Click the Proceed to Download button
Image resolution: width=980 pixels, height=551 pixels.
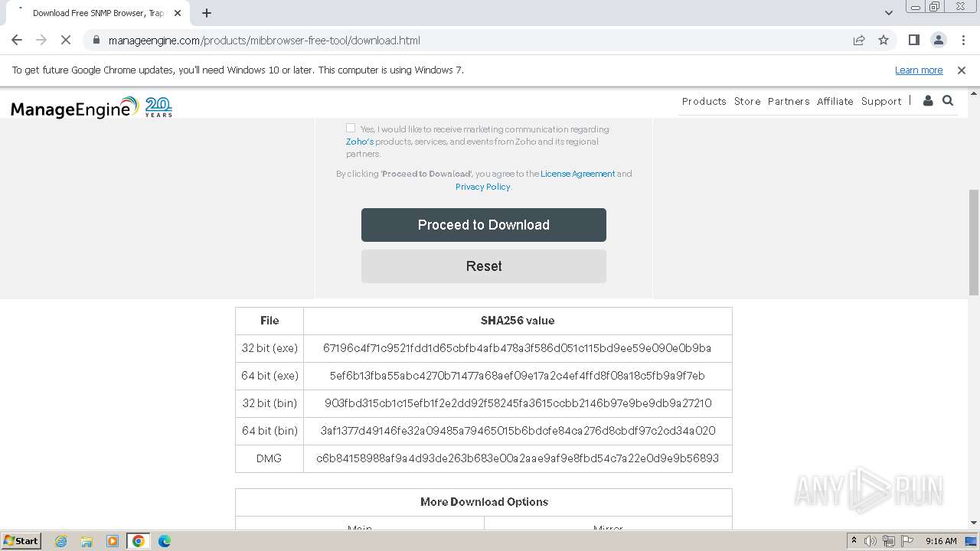pos(484,225)
